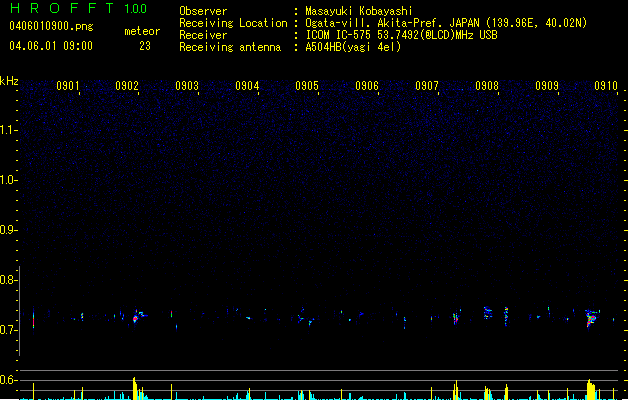Click the kHz axis unit label

tap(9, 81)
